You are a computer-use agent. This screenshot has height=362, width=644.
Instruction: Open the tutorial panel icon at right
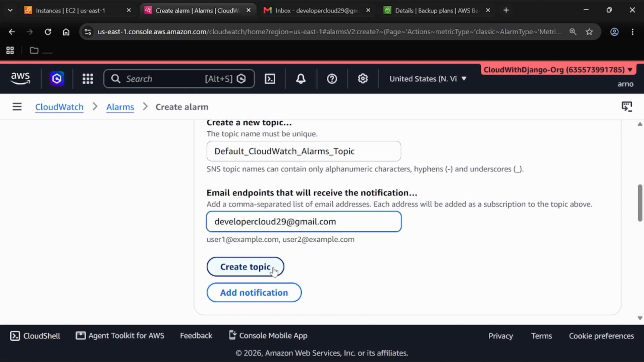click(627, 107)
